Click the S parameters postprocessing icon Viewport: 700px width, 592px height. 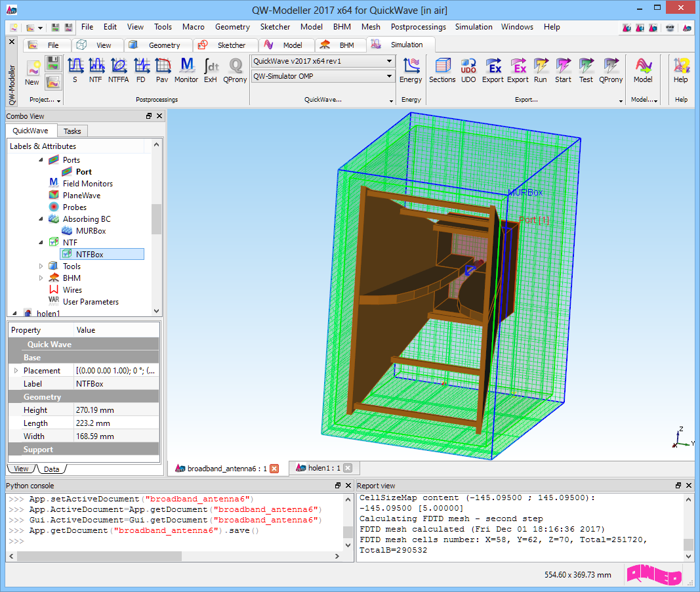[75, 70]
